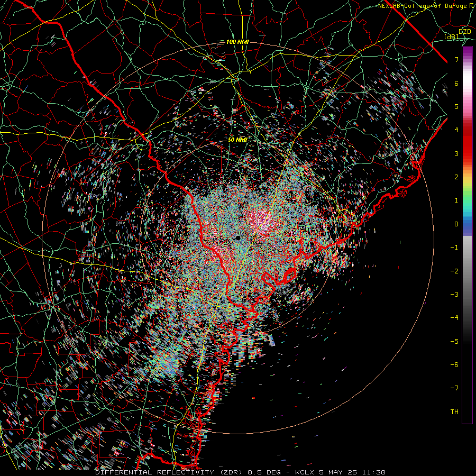Click the black radar site dot at the center
The height and width of the screenshot is (476, 476).
click(238, 237)
